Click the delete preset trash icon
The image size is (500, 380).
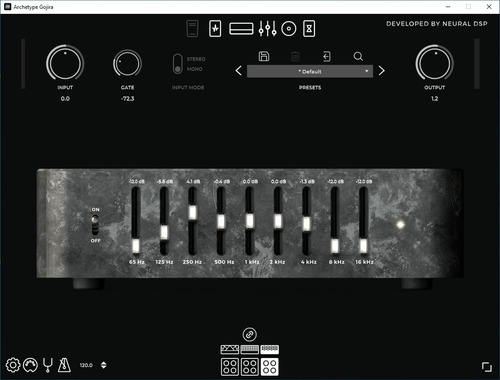(295, 56)
